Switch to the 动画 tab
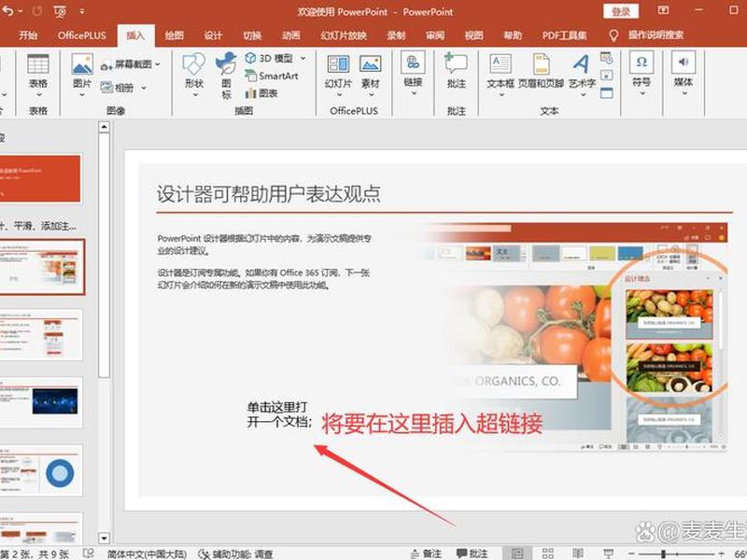The image size is (747, 560). coord(290,35)
